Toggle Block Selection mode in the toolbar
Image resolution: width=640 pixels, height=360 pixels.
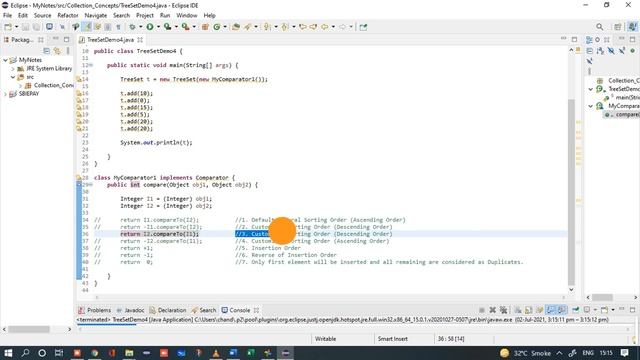click(x=107, y=27)
